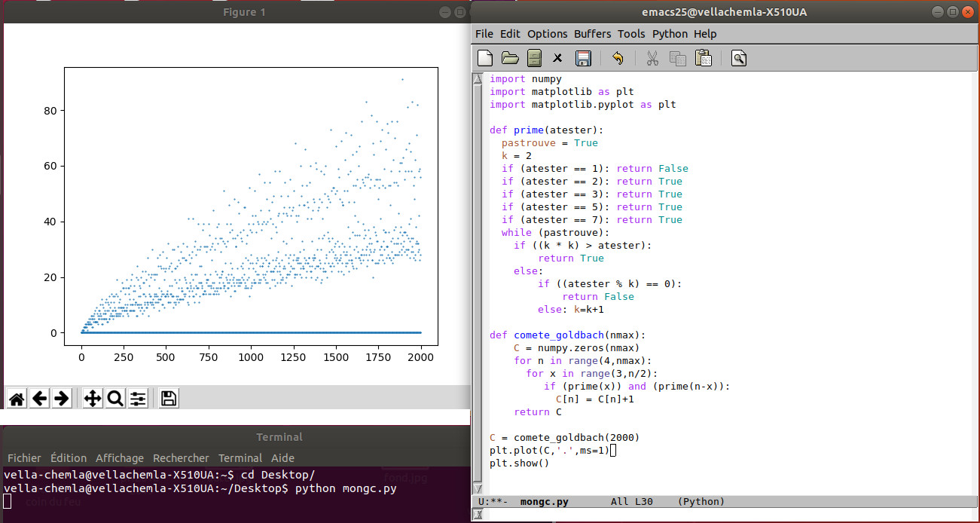Paste from clipboard using Emacs toolbar
This screenshot has height=523, width=980.
point(703,58)
